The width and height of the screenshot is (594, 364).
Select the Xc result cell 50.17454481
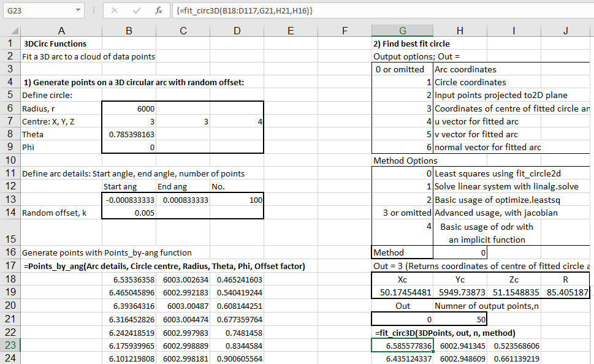(402, 292)
